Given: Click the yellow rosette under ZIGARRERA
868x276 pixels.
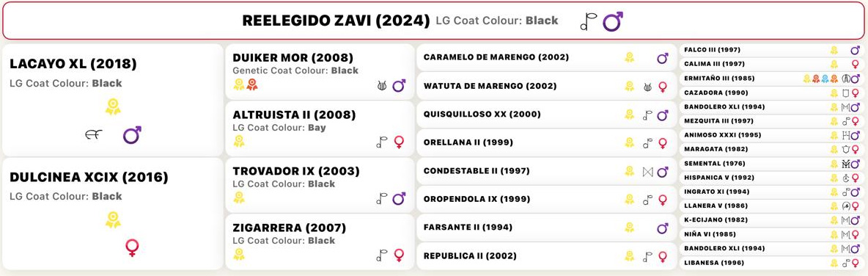Looking at the screenshot, I should (x=238, y=255).
